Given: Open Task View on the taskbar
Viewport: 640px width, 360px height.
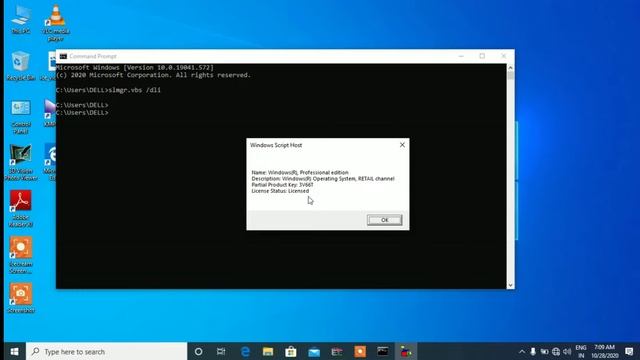Looking at the screenshot, I should pyautogui.click(x=221, y=351).
